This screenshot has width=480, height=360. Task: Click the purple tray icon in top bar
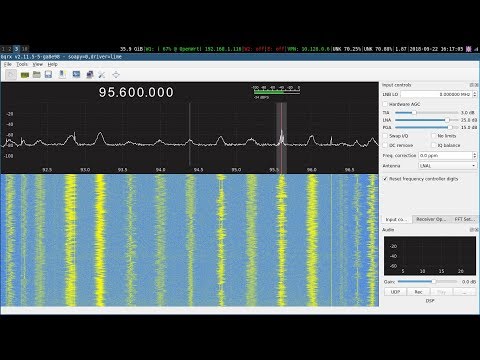pos(468,49)
